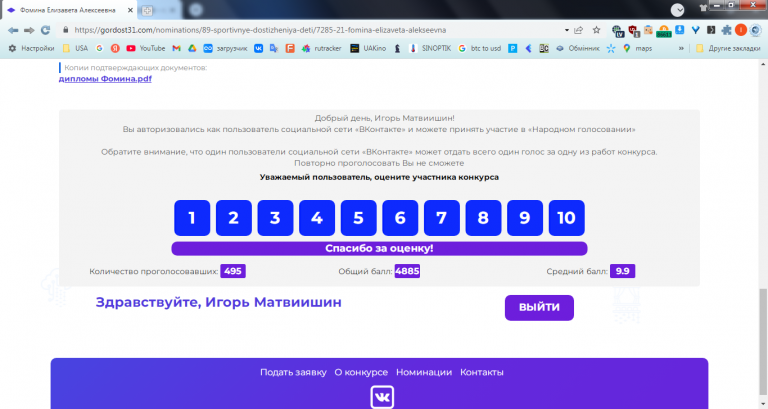Open the tab search dropdown button
This screenshot has height=409, width=768.
click(677, 10)
